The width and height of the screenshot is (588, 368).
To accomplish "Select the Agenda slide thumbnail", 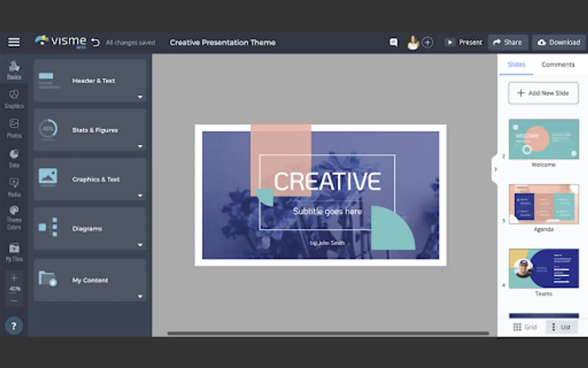I will coord(543,204).
